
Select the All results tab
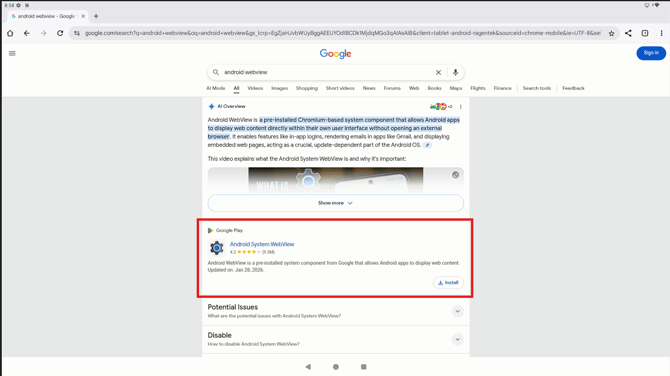[236, 88]
